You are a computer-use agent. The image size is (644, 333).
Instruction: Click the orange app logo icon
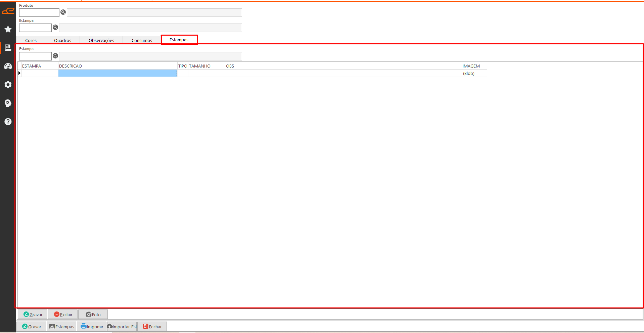[8, 11]
